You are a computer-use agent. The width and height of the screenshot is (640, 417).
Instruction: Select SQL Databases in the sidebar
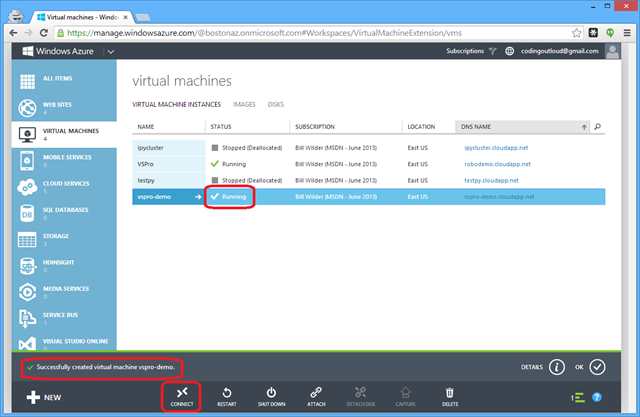point(62,211)
